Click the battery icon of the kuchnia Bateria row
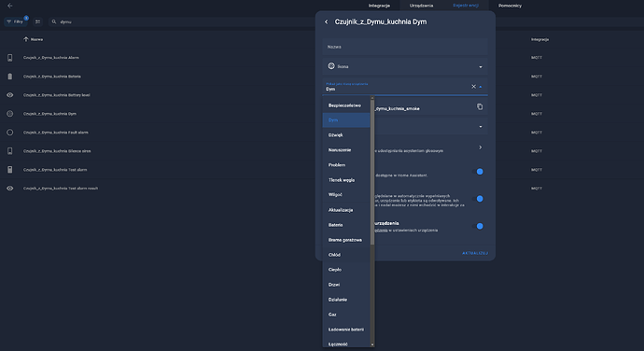The height and width of the screenshot is (351, 644). (10, 77)
